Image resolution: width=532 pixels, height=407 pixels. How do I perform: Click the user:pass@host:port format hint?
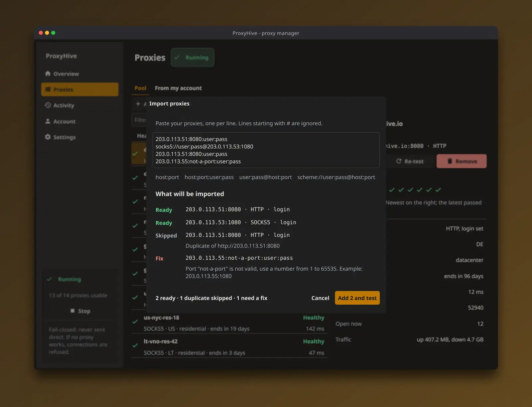pos(265,177)
